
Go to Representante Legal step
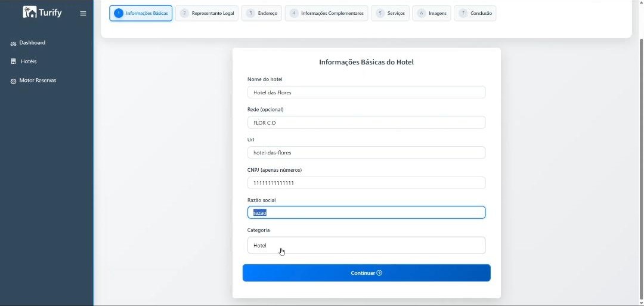(206, 13)
